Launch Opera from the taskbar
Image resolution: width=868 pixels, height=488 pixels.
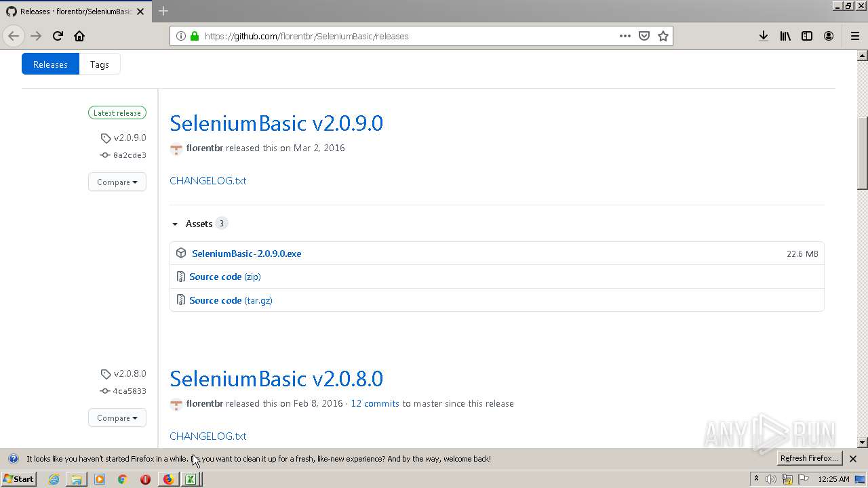point(145,479)
